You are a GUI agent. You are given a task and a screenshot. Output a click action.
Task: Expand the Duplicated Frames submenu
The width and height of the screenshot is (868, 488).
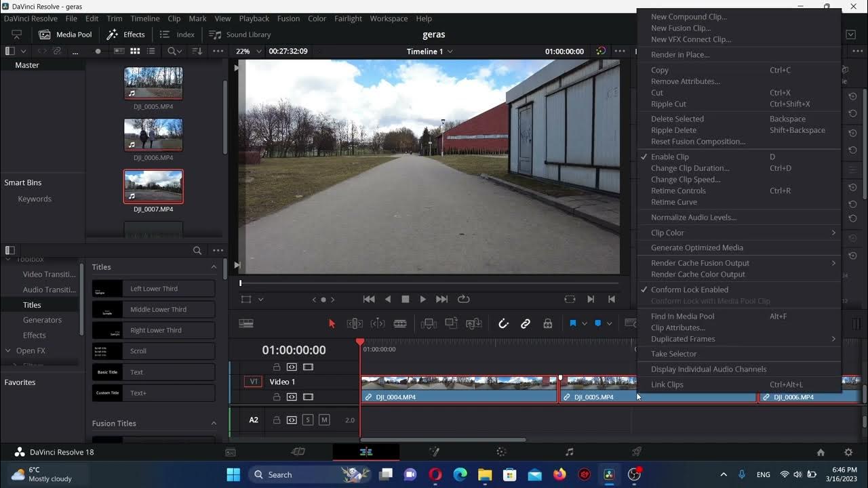tap(739, 339)
